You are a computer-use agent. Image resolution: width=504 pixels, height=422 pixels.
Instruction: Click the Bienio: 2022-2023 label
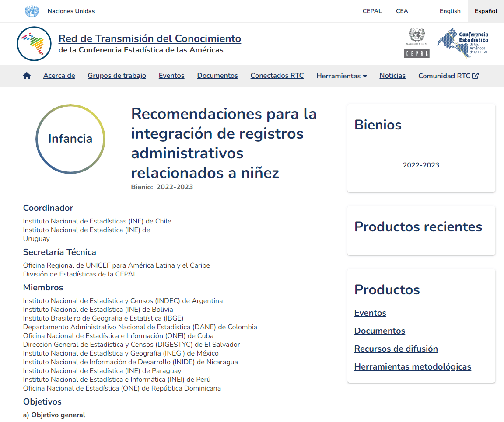click(162, 187)
